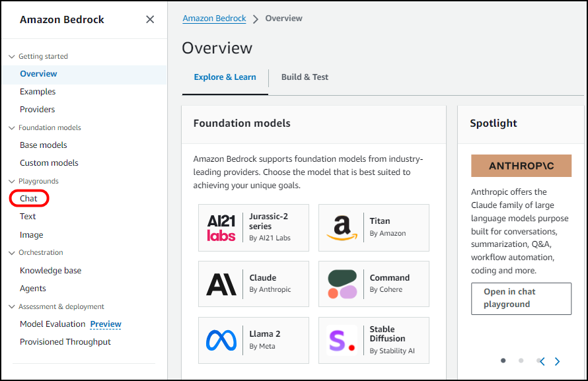Open the Chat playground
Screen dimensions: 588x381
click(28, 199)
